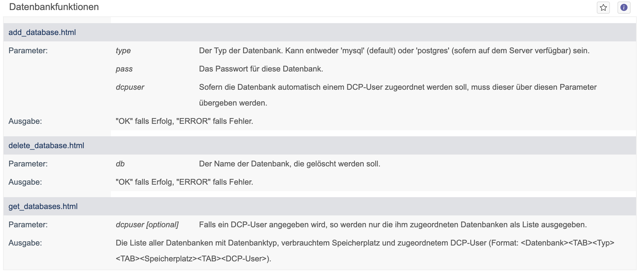This screenshot has width=644, height=272.
Task: Click the Parameter label under get_databases
Action: 28,225
